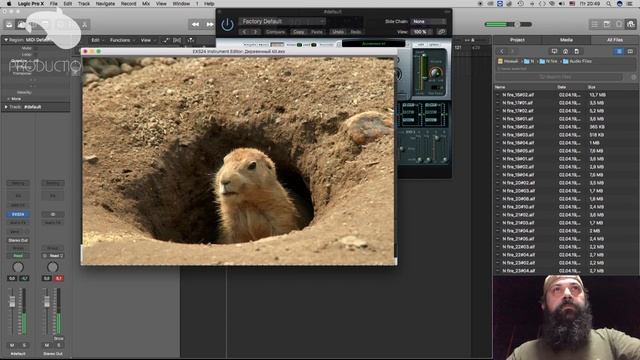Click the file browser back arrow
Screen dimensions: 640x360
coord(502,51)
